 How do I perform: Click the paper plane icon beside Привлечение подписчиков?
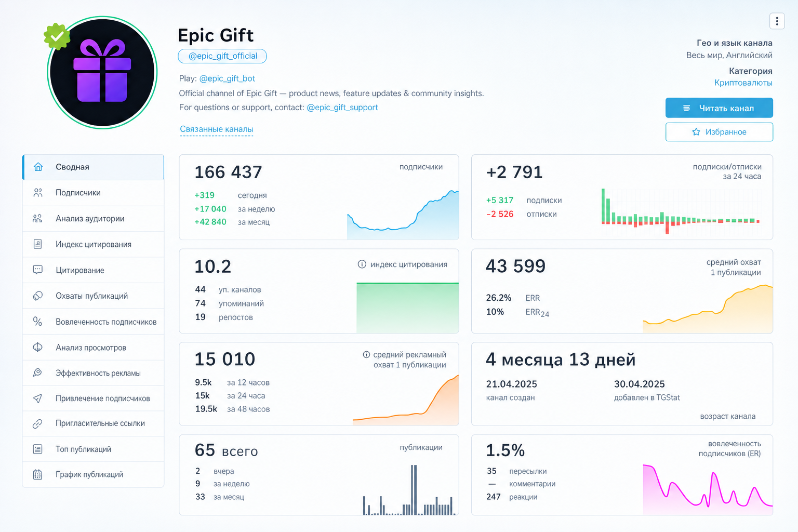coord(37,398)
